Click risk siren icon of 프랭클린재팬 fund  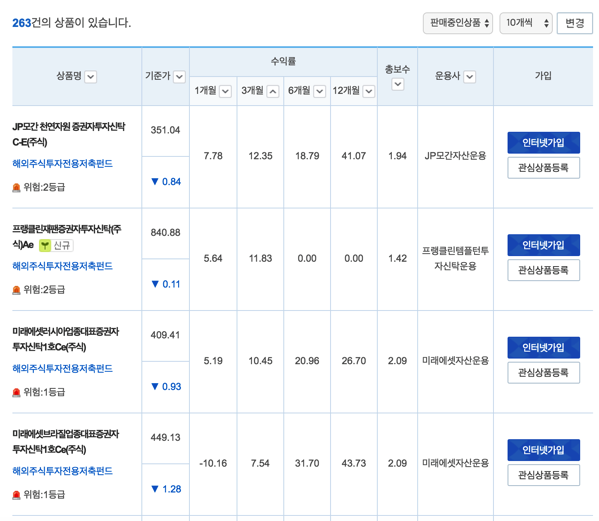point(16,290)
